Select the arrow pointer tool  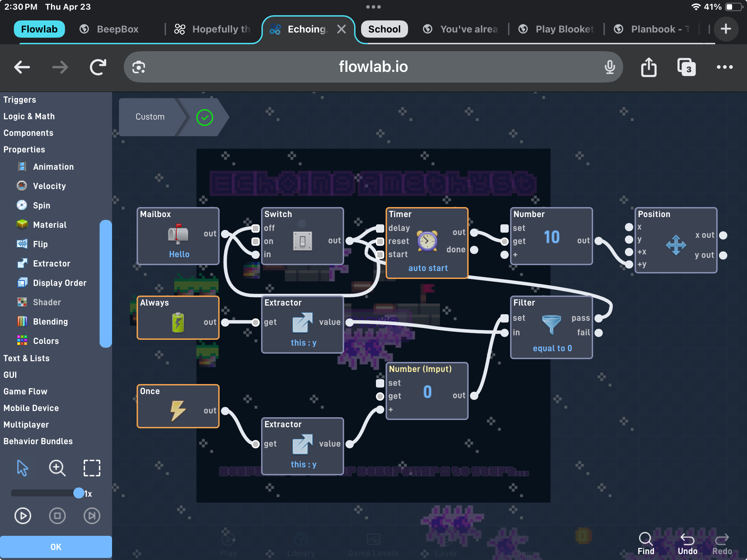22,468
